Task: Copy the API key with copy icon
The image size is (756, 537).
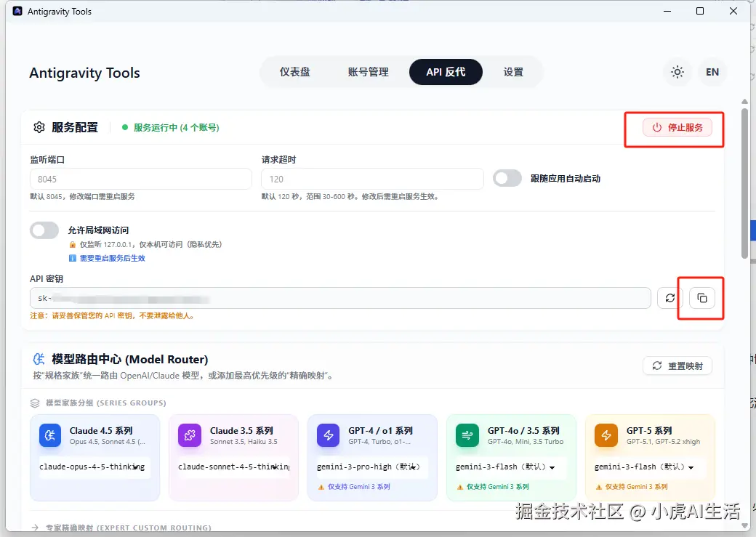Action: point(702,298)
